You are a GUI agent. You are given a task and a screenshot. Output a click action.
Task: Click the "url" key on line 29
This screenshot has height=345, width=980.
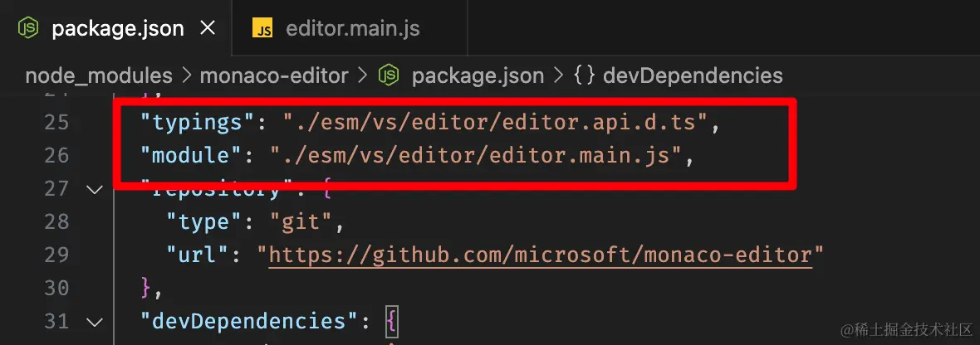click(198, 255)
